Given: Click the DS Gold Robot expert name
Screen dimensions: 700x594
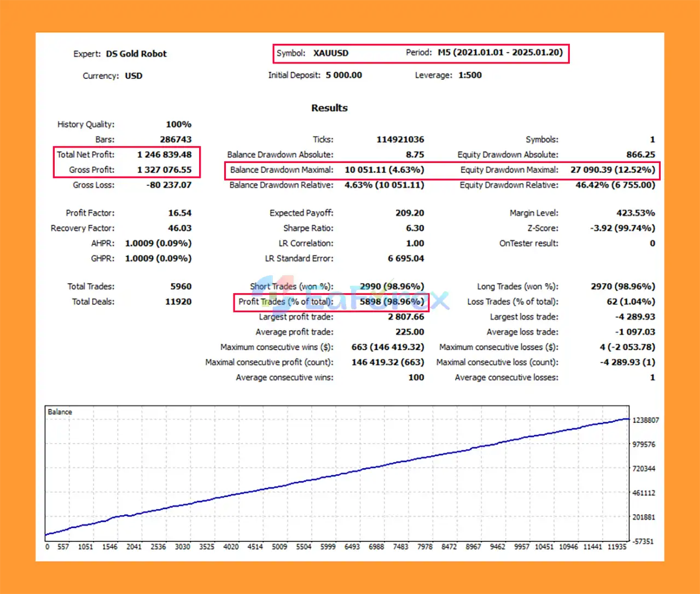Looking at the screenshot, I should point(136,54).
